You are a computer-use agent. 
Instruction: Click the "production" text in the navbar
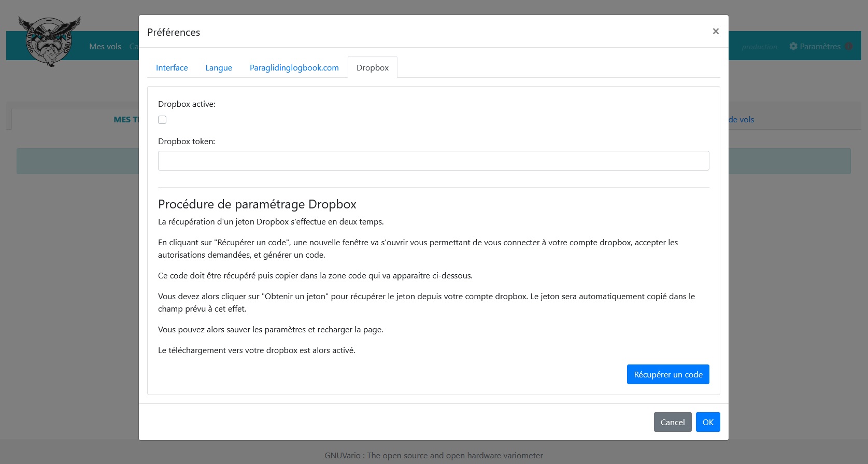pyautogui.click(x=760, y=47)
